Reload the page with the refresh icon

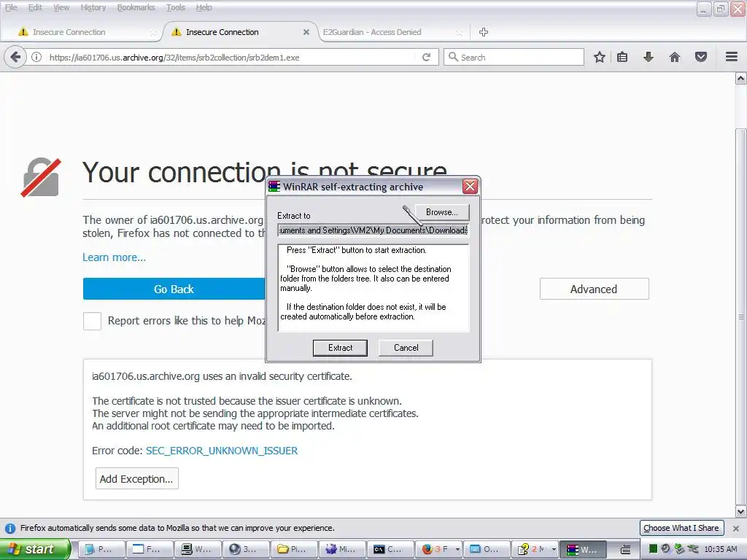pos(426,57)
